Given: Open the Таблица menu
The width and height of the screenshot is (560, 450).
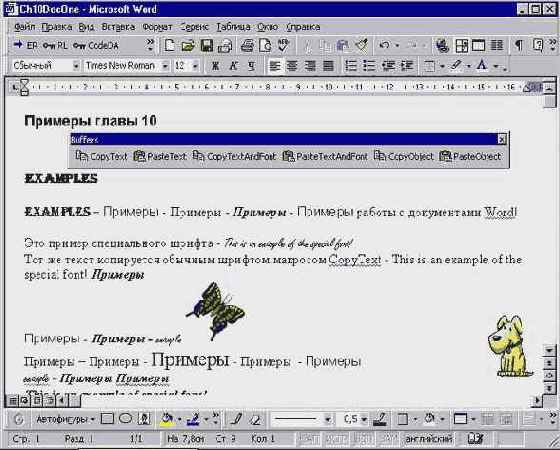Looking at the screenshot, I should pyautogui.click(x=233, y=27).
